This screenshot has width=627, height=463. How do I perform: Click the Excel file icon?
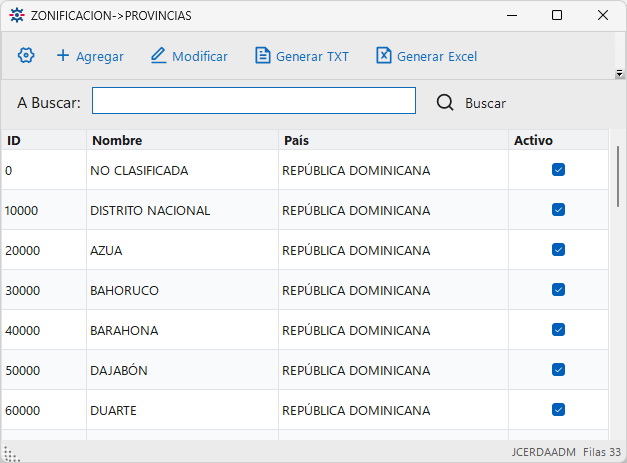[383, 56]
